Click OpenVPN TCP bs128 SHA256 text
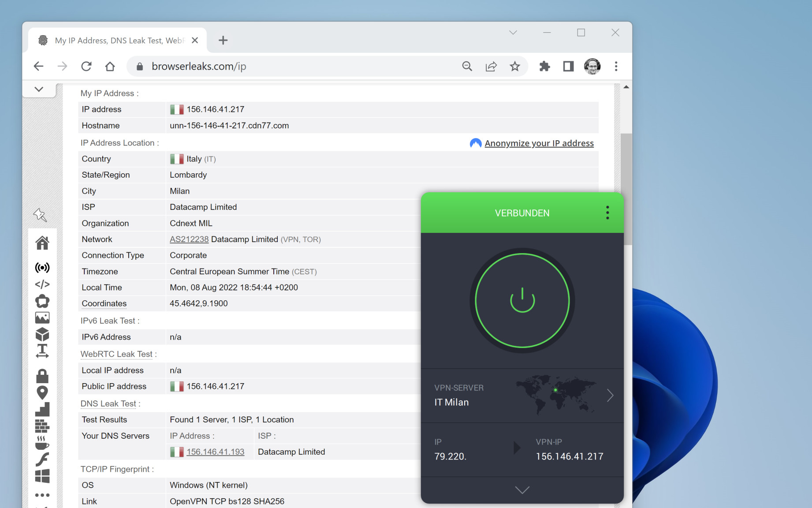 227,501
